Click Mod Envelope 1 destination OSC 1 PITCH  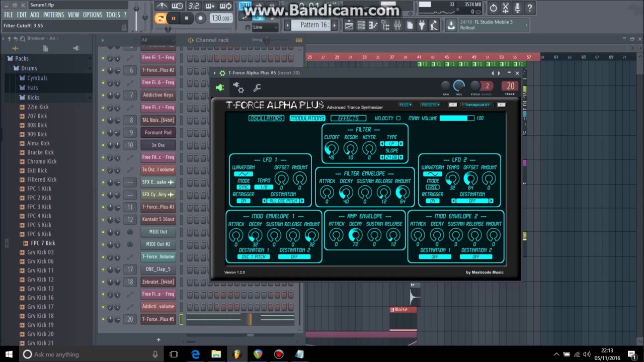point(254,256)
